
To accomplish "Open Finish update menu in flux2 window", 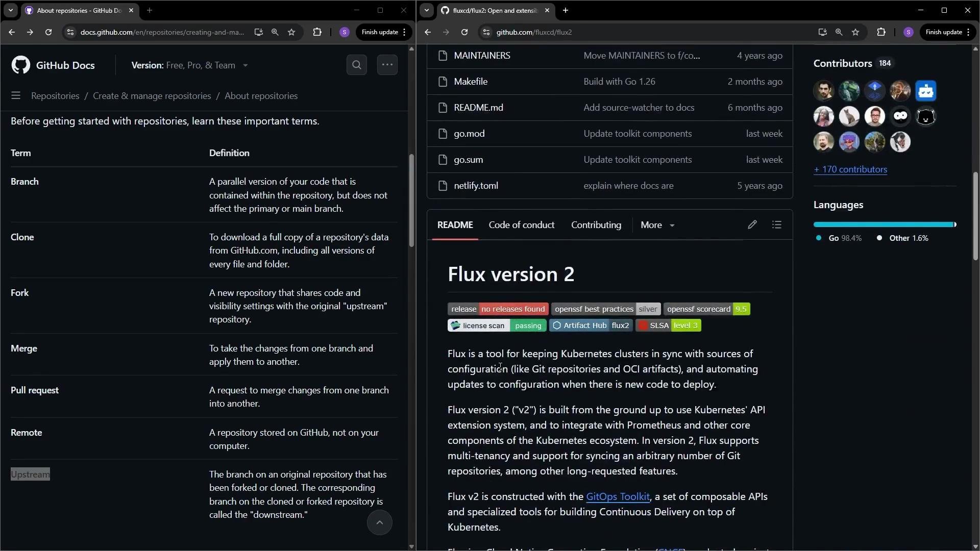I will (948, 32).
